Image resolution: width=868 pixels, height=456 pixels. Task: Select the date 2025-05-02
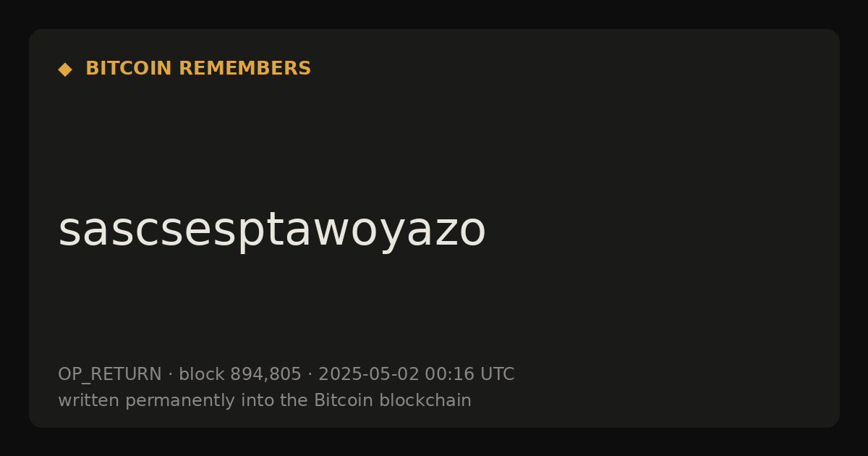tap(369, 374)
